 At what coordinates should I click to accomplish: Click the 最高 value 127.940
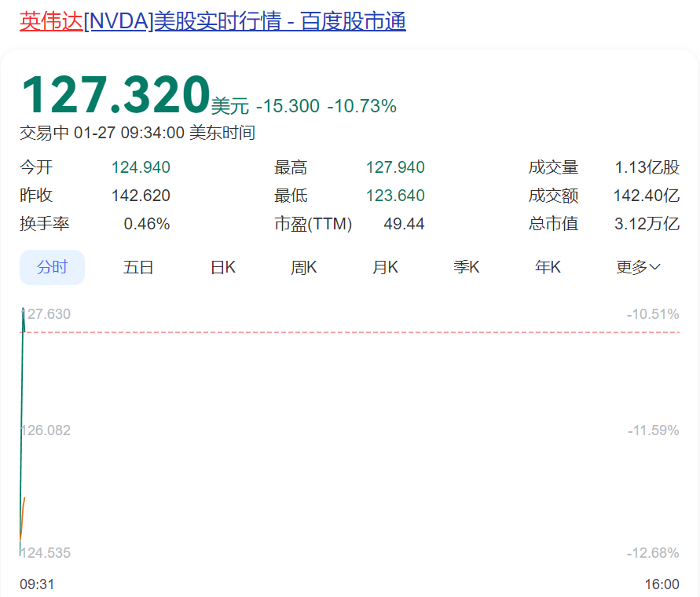[395, 167]
